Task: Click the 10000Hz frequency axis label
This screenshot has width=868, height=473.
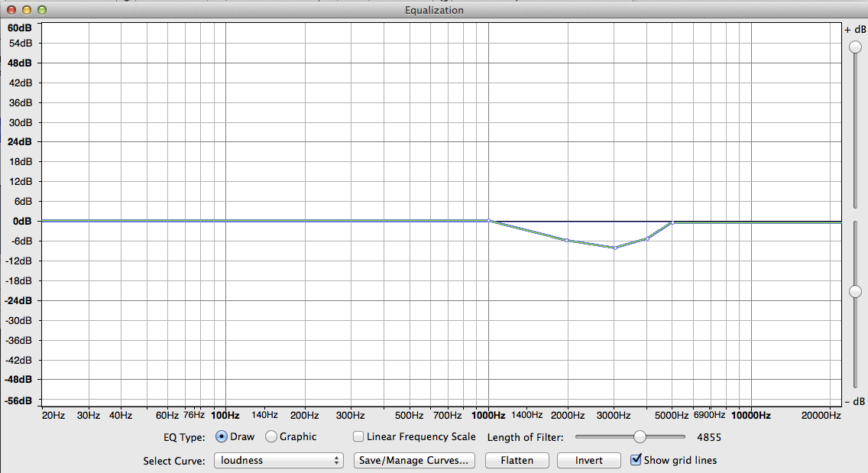Action: pyautogui.click(x=751, y=416)
